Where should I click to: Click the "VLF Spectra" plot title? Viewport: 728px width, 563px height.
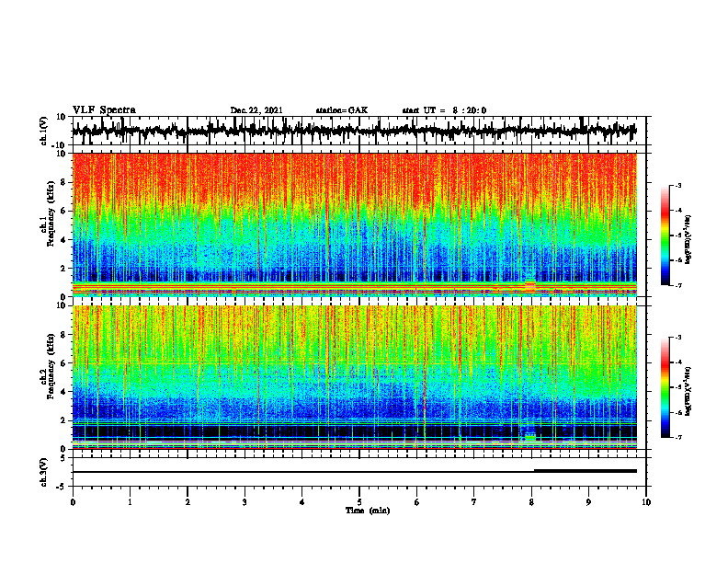coord(104,110)
